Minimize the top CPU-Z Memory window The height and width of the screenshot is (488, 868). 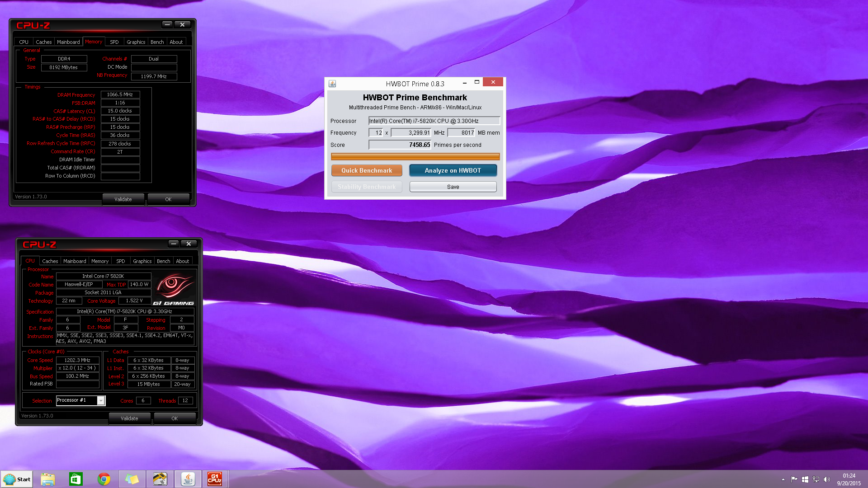[x=167, y=24]
